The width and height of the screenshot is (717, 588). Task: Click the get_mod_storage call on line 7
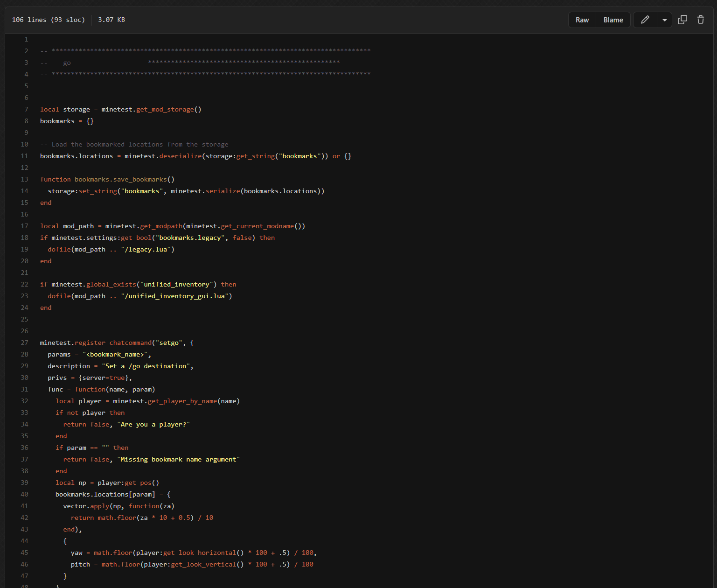(x=165, y=109)
